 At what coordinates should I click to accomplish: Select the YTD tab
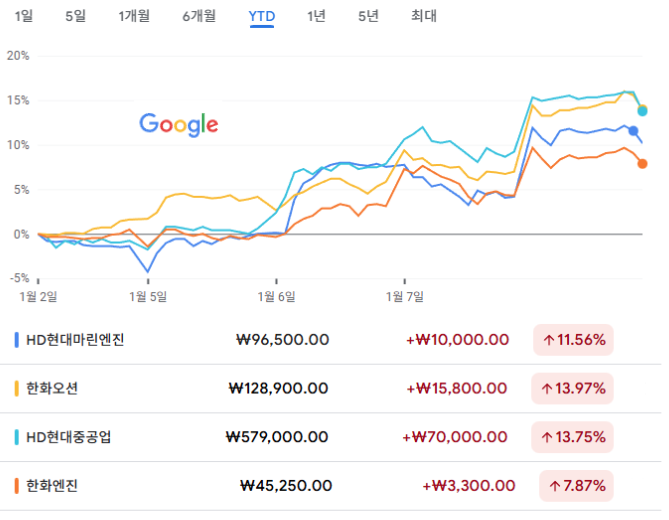pyautogui.click(x=262, y=16)
